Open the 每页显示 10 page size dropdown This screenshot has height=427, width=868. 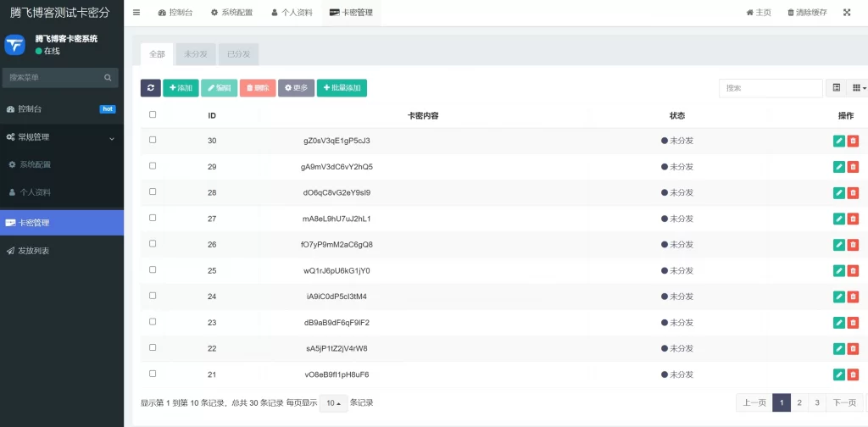[334, 403]
